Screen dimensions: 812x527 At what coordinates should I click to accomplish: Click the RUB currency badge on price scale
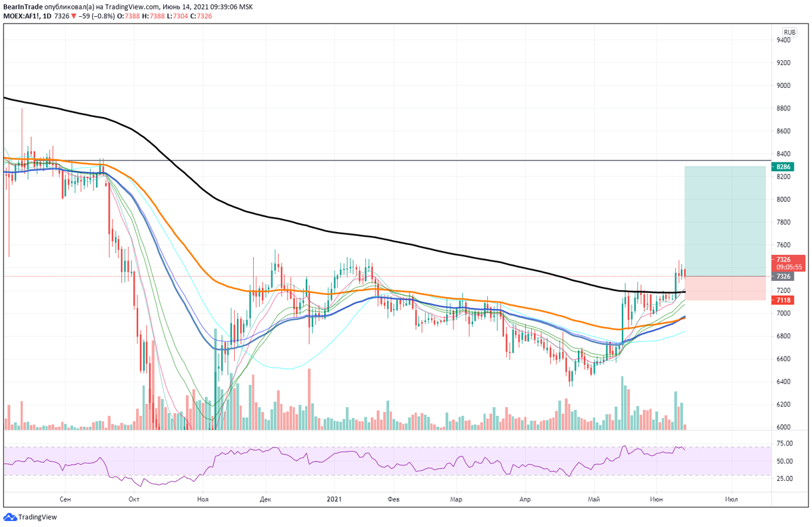(x=788, y=30)
